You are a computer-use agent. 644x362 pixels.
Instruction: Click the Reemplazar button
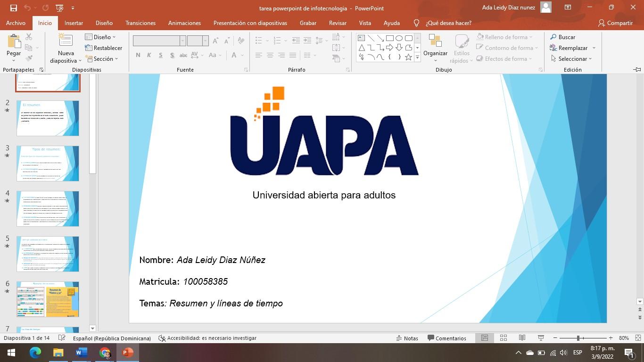pos(569,48)
